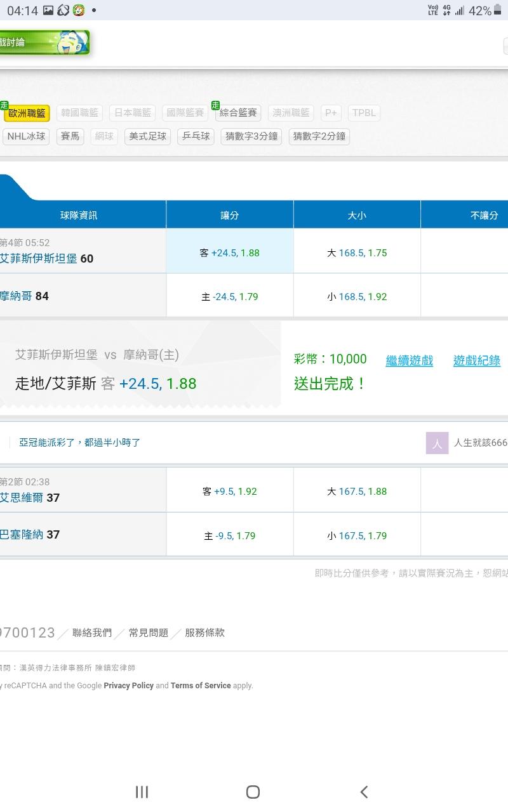This screenshot has width=508, height=812.
Task: Select the 美式足球 tab
Action: [147, 136]
